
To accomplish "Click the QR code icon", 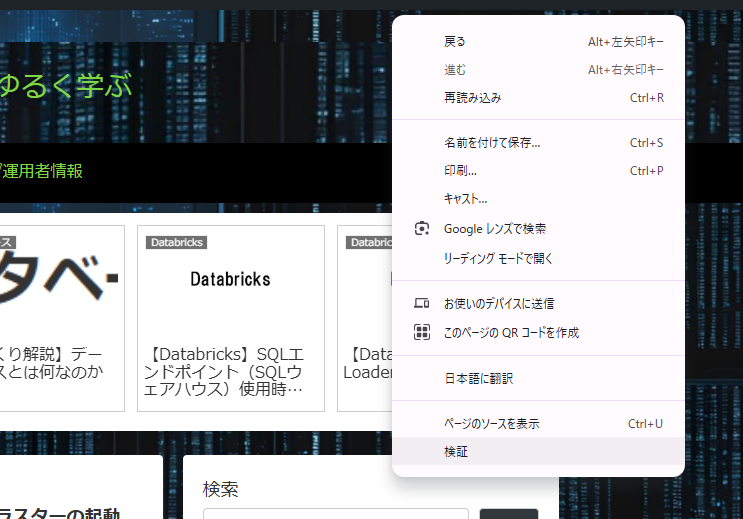I will pos(422,332).
